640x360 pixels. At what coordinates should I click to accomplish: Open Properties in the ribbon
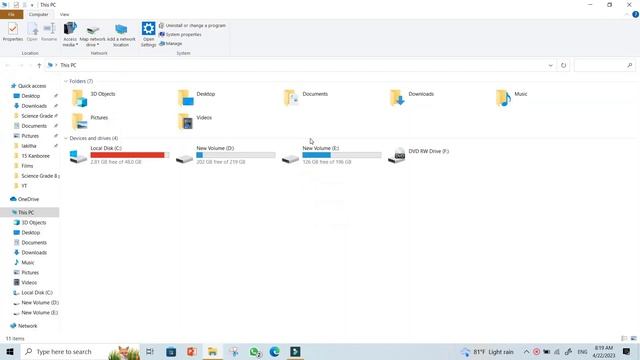tap(13, 32)
